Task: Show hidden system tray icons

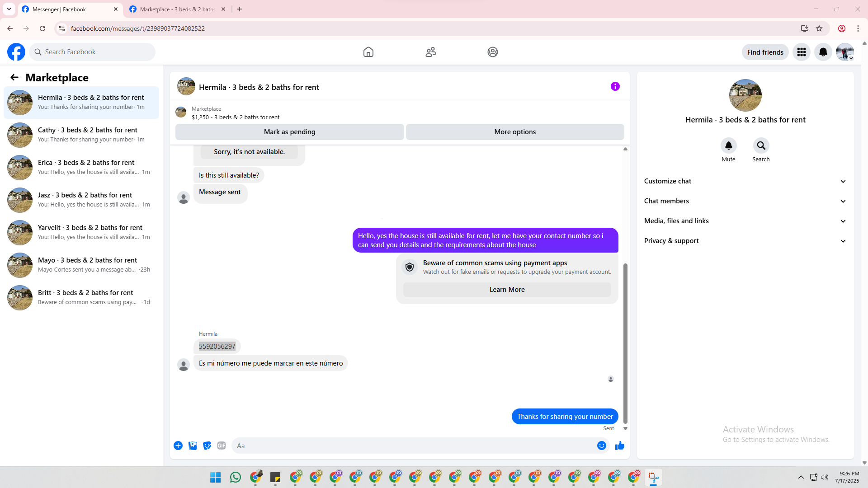Action: pos(801,477)
